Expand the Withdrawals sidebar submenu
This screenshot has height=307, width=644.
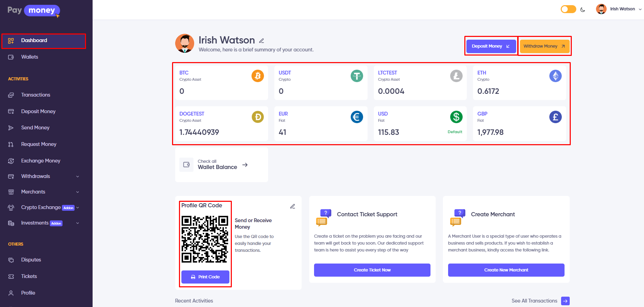(77, 177)
